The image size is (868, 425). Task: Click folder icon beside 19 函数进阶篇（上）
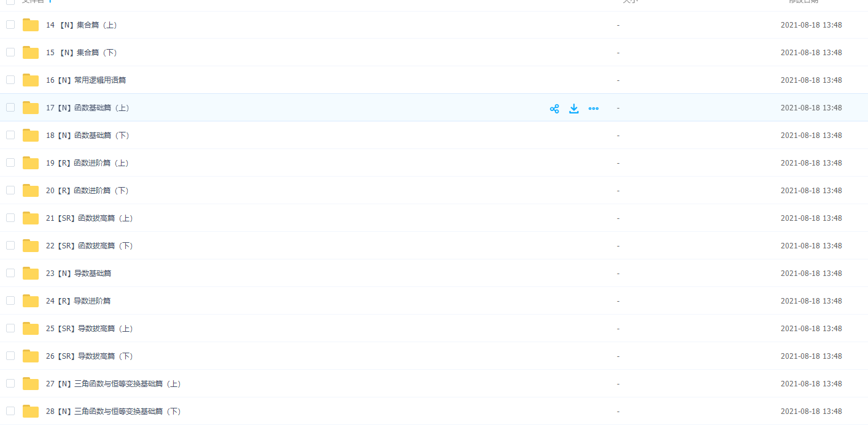click(31, 163)
